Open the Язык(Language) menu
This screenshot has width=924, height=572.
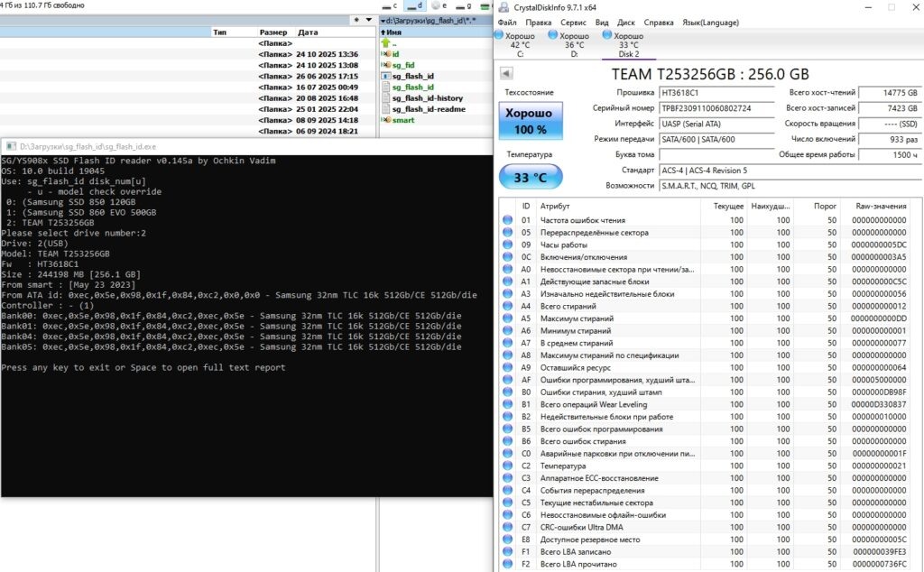pyautogui.click(x=710, y=23)
